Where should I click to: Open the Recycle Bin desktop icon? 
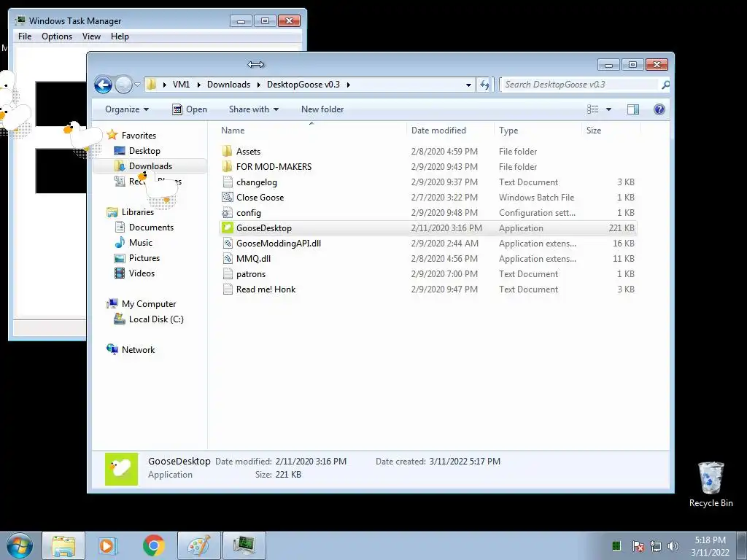[711, 484]
